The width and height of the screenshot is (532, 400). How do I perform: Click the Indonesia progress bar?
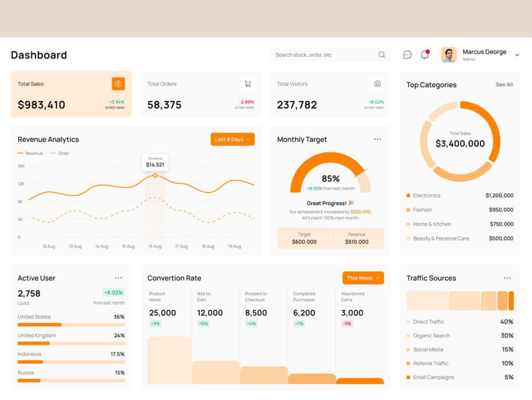pyautogui.click(x=71, y=362)
